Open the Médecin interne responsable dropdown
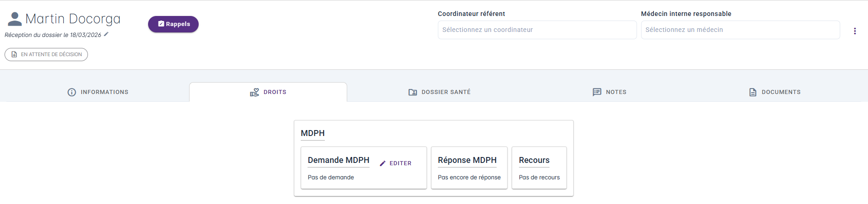Screen dimensions: 868x204 (740, 30)
